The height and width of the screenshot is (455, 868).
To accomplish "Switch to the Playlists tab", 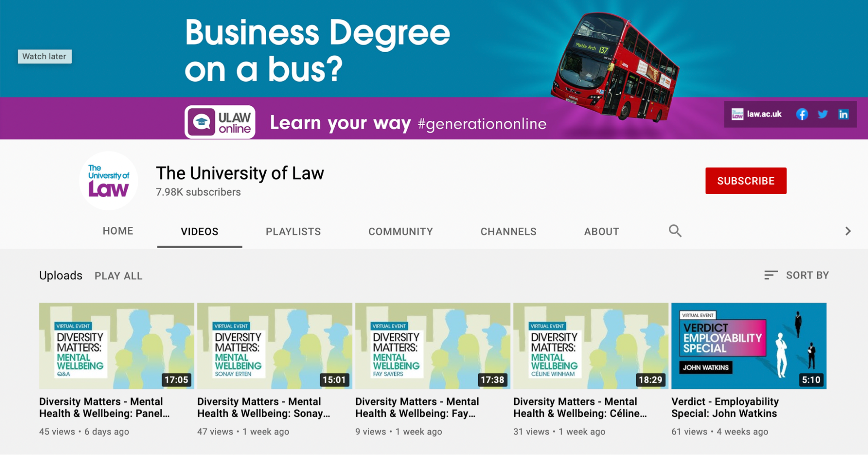I will coord(293,231).
